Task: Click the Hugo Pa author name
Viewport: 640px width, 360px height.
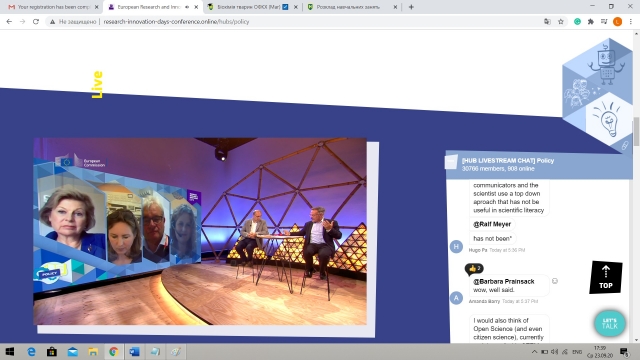Action: coord(478,250)
